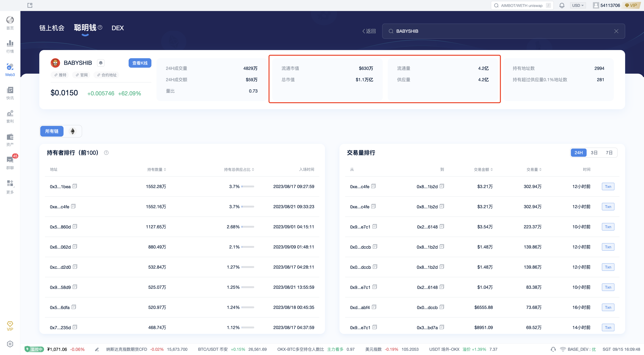The height and width of the screenshot is (355, 644).
Task: Click supply share bar for 0x9...58d9
Action: 248,287
